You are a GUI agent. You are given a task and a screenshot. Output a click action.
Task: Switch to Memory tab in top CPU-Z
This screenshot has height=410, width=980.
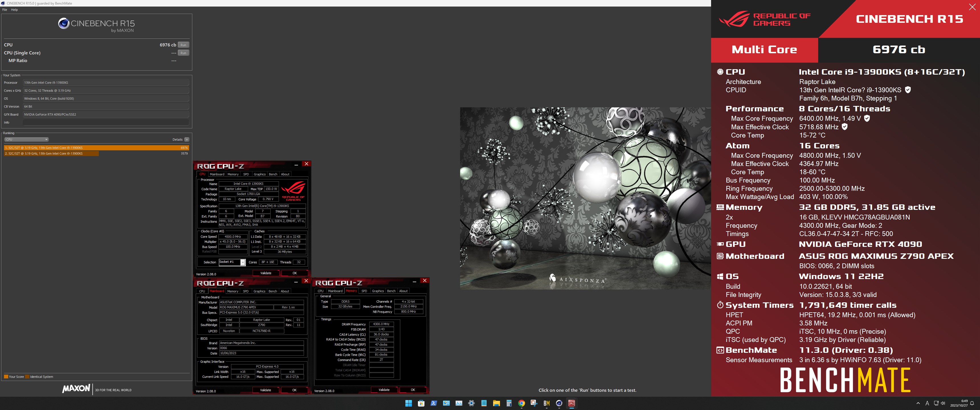[x=233, y=174]
